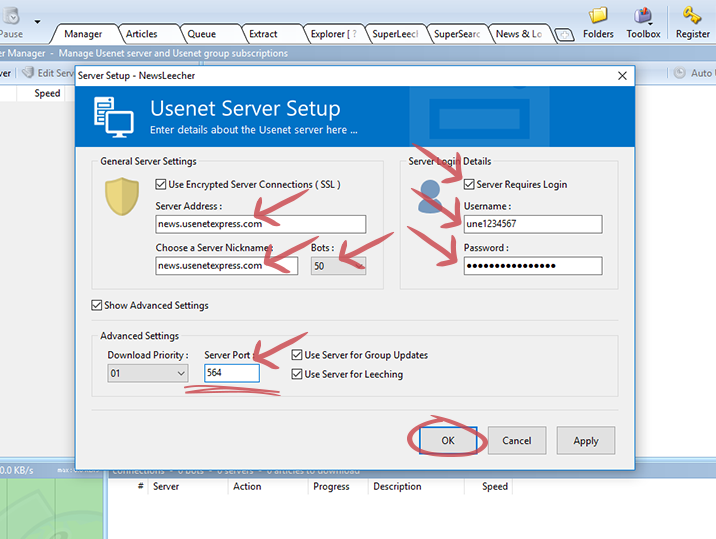Confirm with the OK button
716x539 pixels.
[x=448, y=440]
